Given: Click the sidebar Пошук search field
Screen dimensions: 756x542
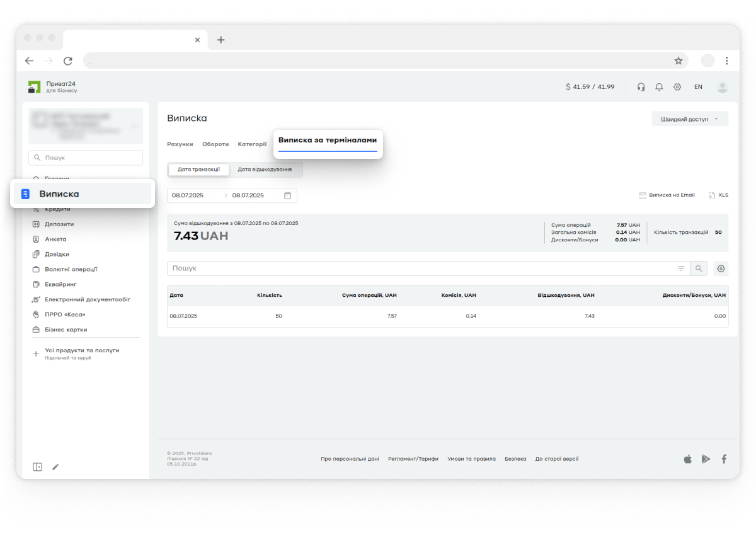Looking at the screenshot, I should pos(86,158).
